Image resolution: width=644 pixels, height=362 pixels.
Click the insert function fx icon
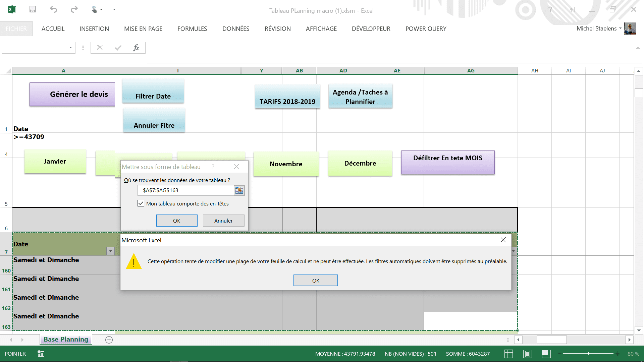136,48
